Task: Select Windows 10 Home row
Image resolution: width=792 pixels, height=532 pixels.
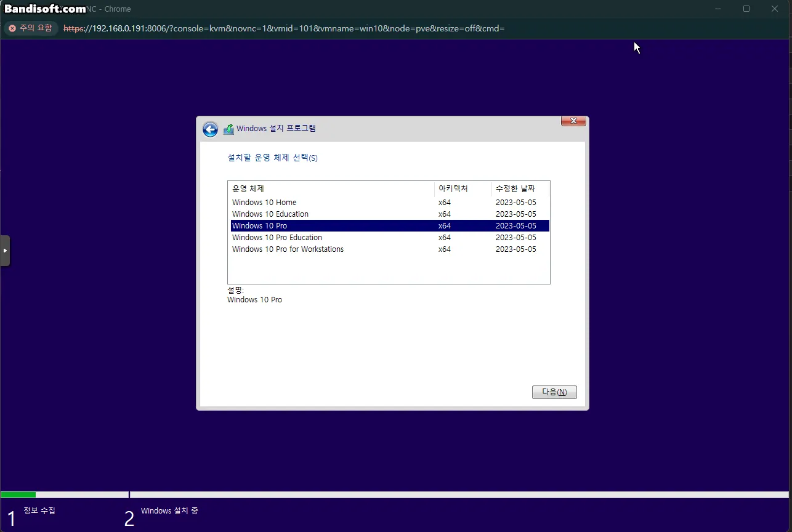Action: 390,203
